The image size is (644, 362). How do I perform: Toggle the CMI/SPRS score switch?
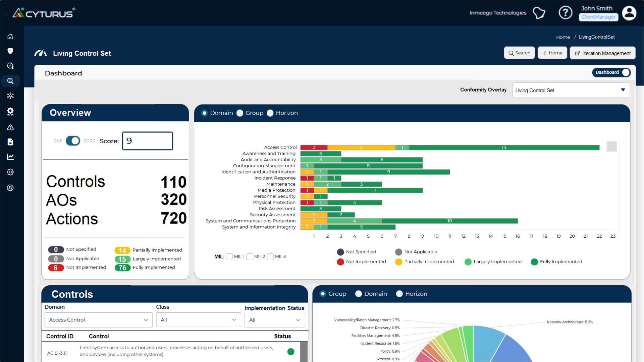click(x=73, y=141)
